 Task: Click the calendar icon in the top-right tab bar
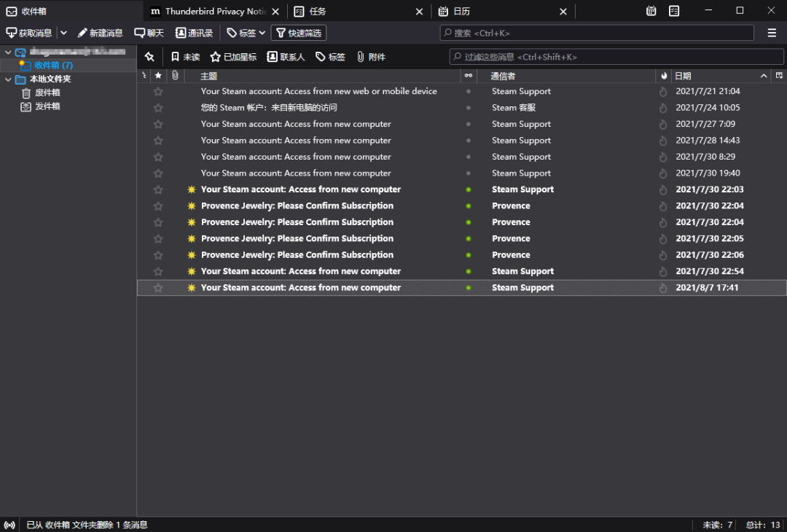[651, 11]
